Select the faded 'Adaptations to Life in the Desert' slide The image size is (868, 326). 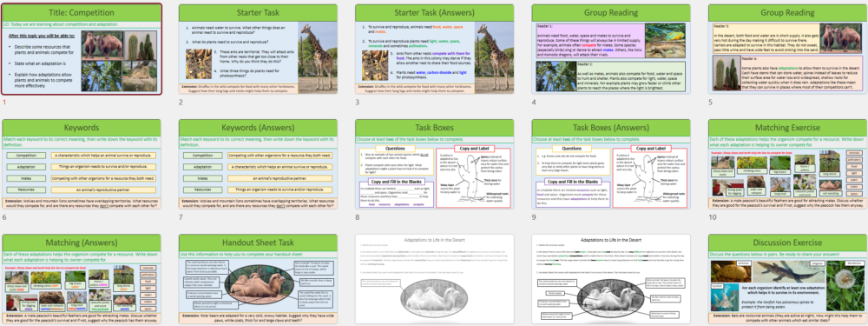(x=435, y=279)
